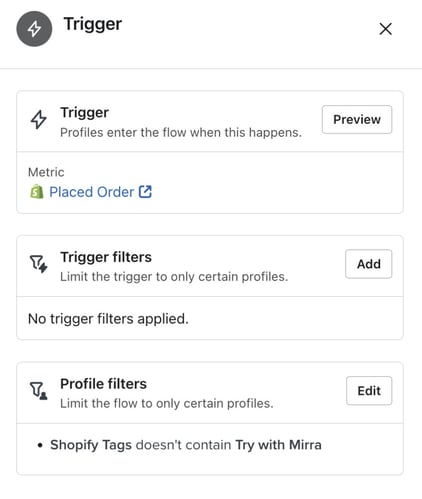Image resolution: width=422 pixels, height=499 pixels.
Task: Click the large Trigger title at panel top
Action: coord(93,24)
